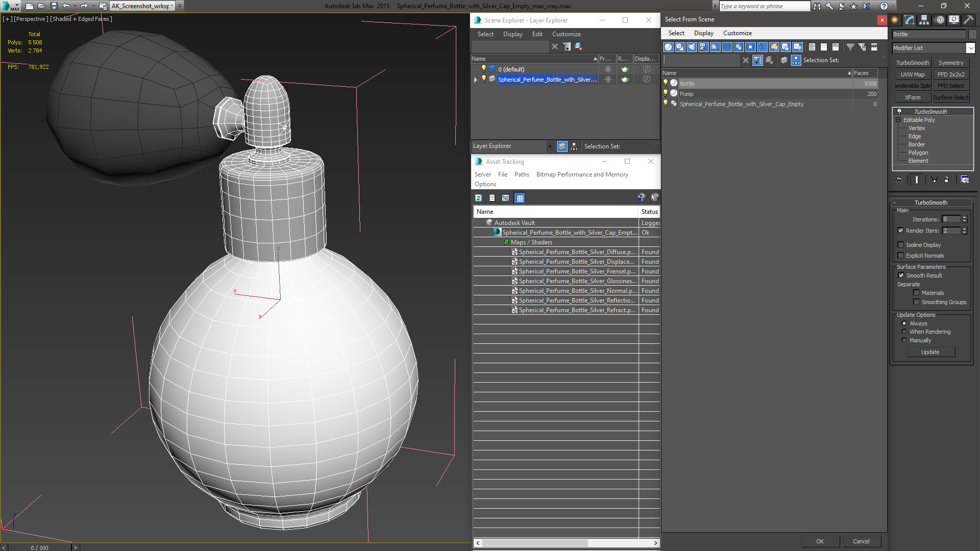This screenshot has height=551, width=980.
Task: Enable Separate by Materials checkbox
Action: coord(916,293)
